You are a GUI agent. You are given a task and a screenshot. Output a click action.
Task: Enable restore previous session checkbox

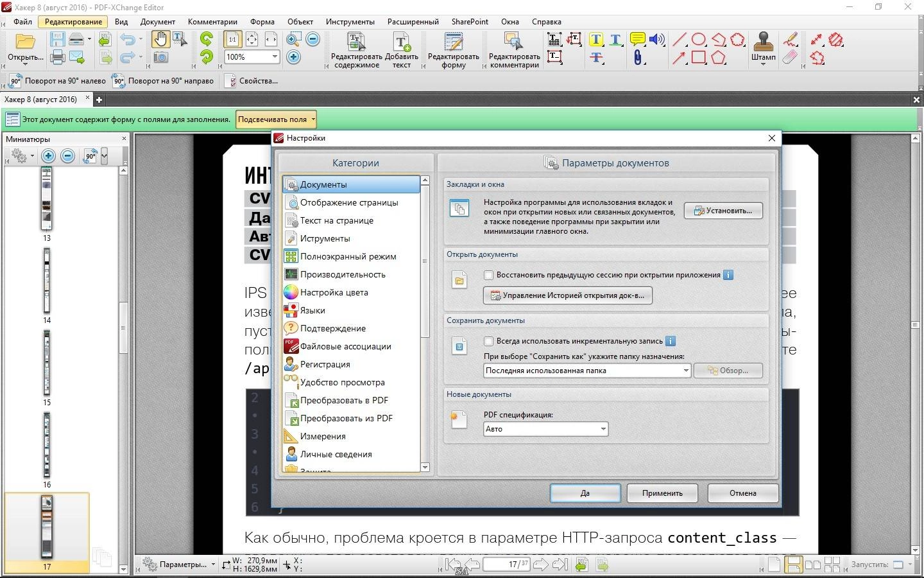click(489, 275)
